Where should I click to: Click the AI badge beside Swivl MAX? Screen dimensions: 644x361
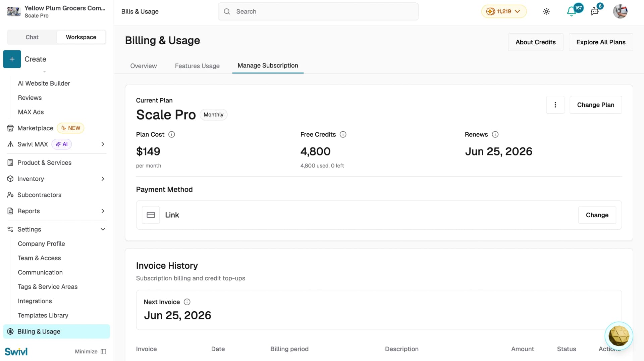[62, 144]
